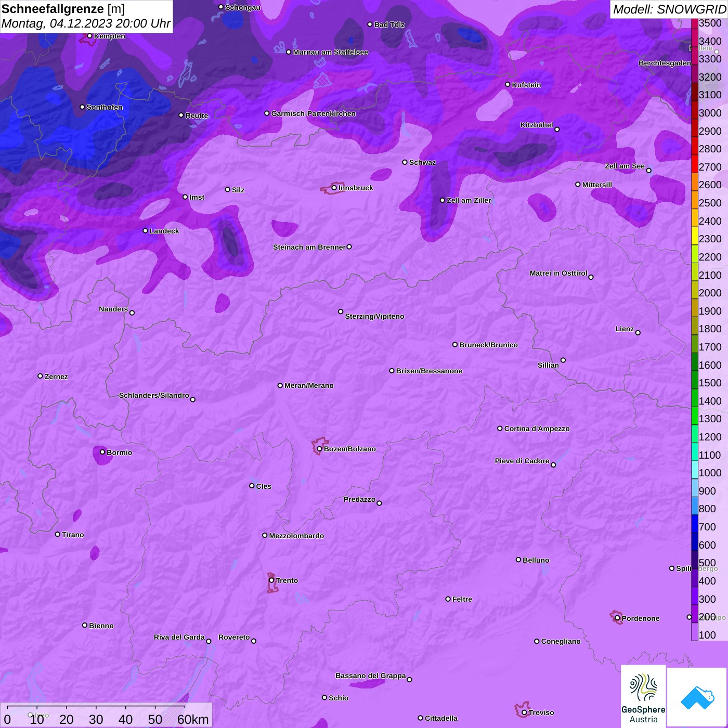This screenshot has width=728, height=728.
Task: Click the Innsbruck city marker
Action: 334,188
